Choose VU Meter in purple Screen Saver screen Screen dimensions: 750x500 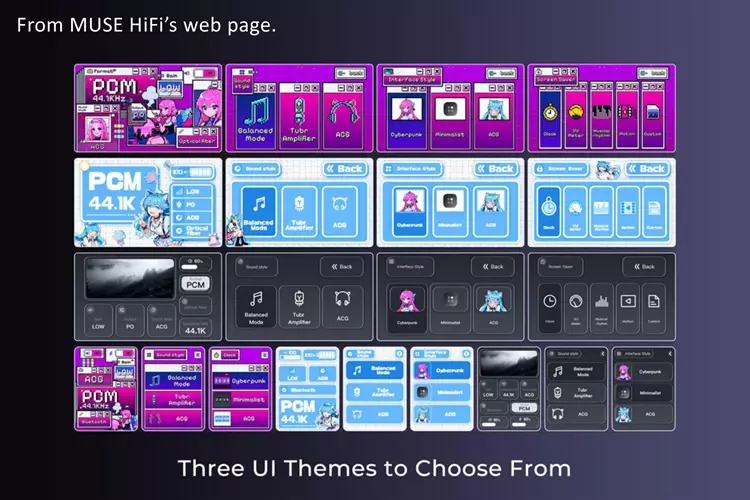pos(575,113)
